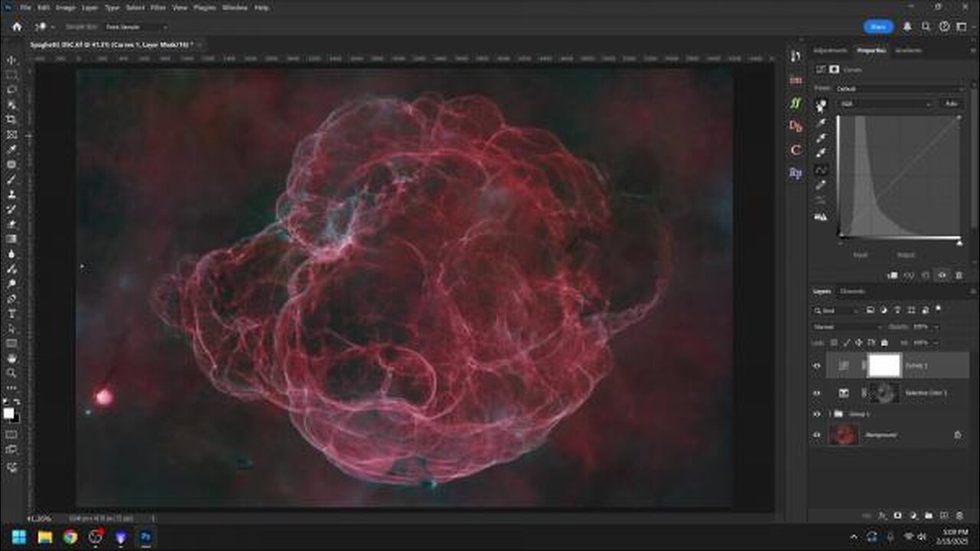Select edit points curve mode icon
This screenshot has width=980, height=551.
[x=821, y=169]
